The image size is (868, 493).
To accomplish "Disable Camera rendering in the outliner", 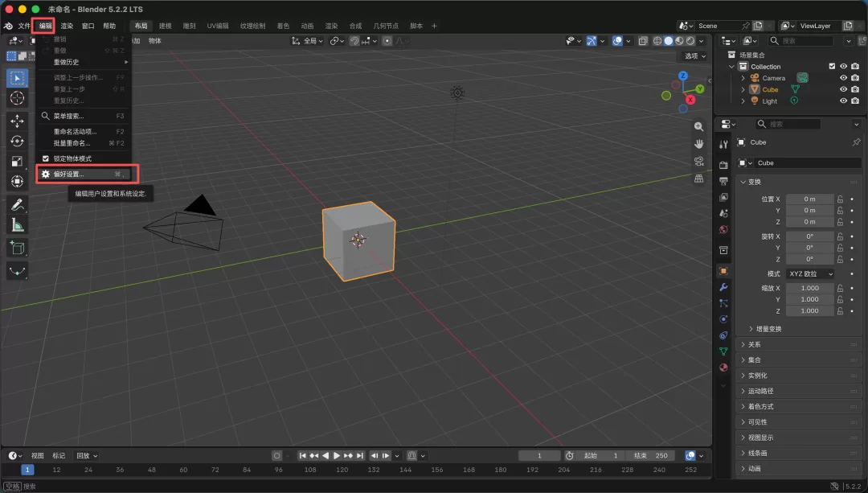I will (855, 77).
